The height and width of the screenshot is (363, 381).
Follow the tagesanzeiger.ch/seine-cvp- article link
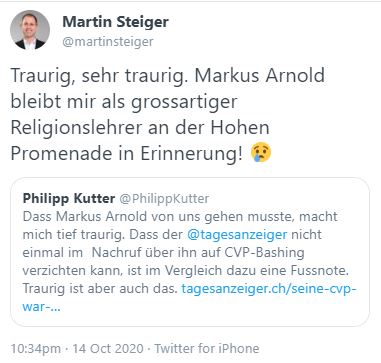[x=269, y=289]
